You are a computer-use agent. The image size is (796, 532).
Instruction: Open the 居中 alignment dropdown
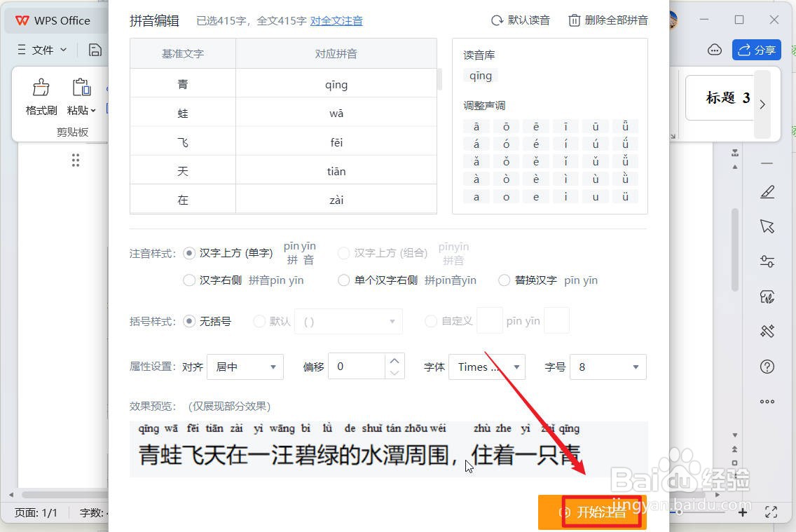pos(245,367)
